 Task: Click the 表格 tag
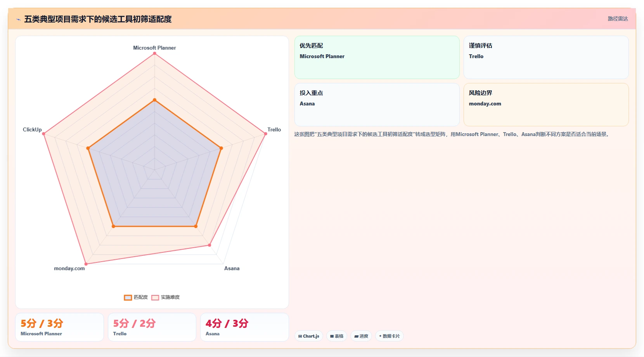337,336
